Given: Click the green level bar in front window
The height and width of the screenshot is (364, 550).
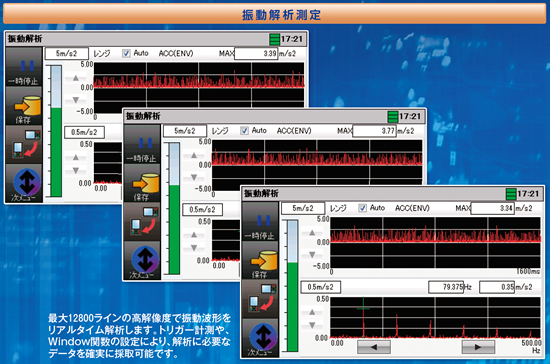Looking at the screenshot, I should tap(292, 307).
